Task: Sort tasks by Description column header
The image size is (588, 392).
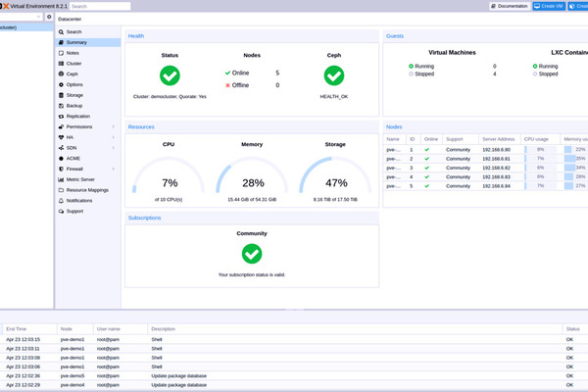Action: (x=355, y=329)
